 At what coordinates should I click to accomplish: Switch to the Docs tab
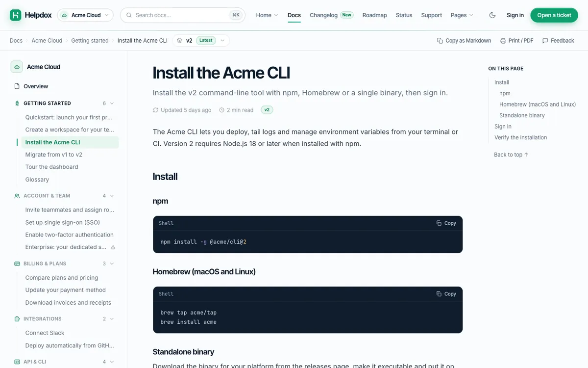294,15
